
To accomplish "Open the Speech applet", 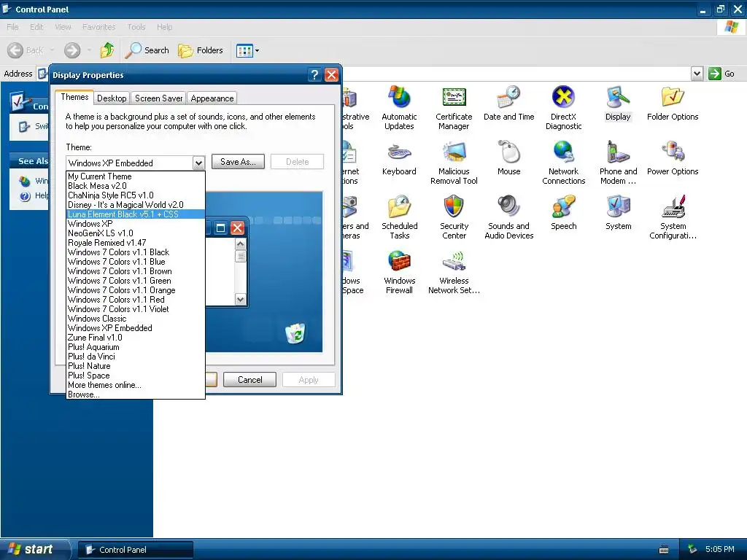I will (x=564, y=213).
